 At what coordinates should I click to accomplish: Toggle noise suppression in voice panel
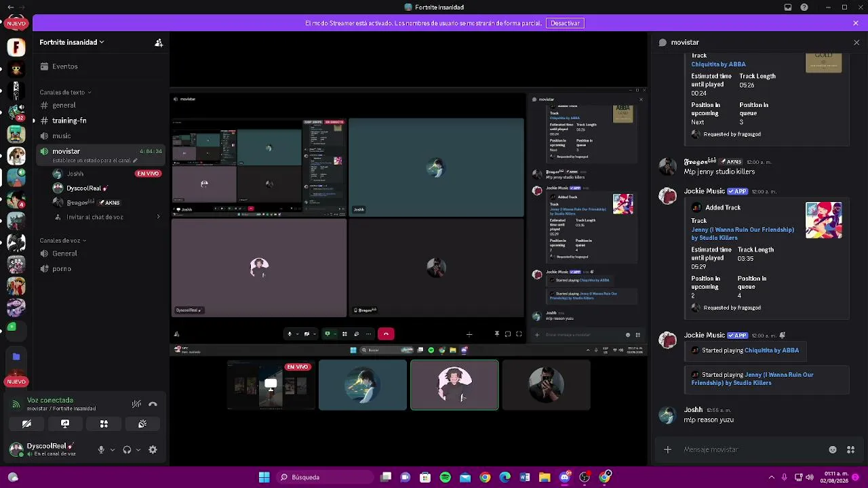coord(136,404)
